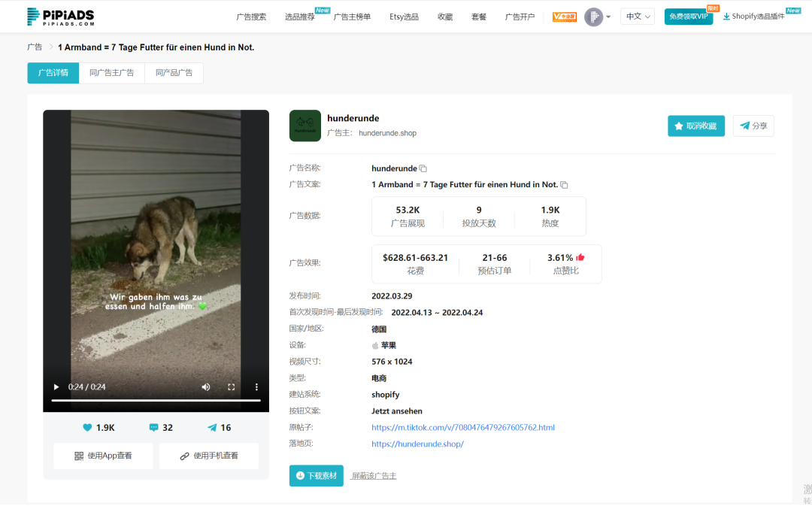Click the orange VIP badge icon
812x506 pixels.
(565, 17)
